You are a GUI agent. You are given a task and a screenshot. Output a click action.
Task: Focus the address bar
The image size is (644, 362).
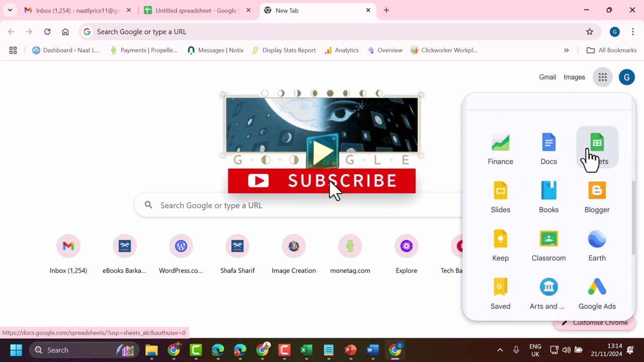(x=340, y=32)
